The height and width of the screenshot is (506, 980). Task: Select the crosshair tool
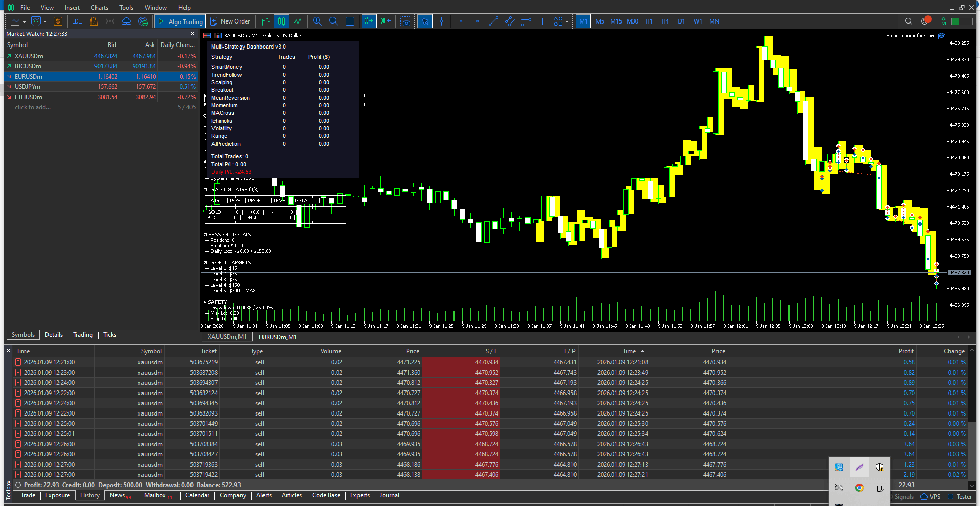click(442, 21)
